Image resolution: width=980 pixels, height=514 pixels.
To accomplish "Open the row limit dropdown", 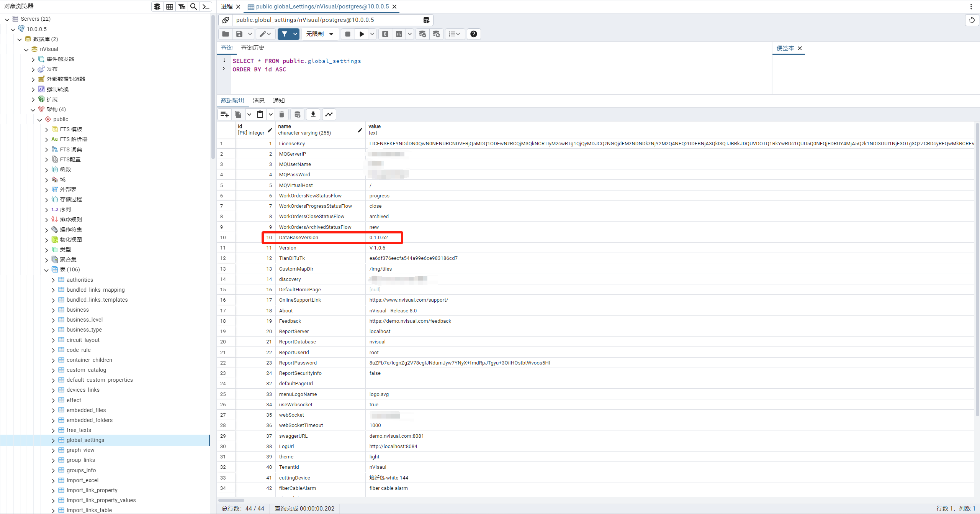I will click(x=320, y=34).
